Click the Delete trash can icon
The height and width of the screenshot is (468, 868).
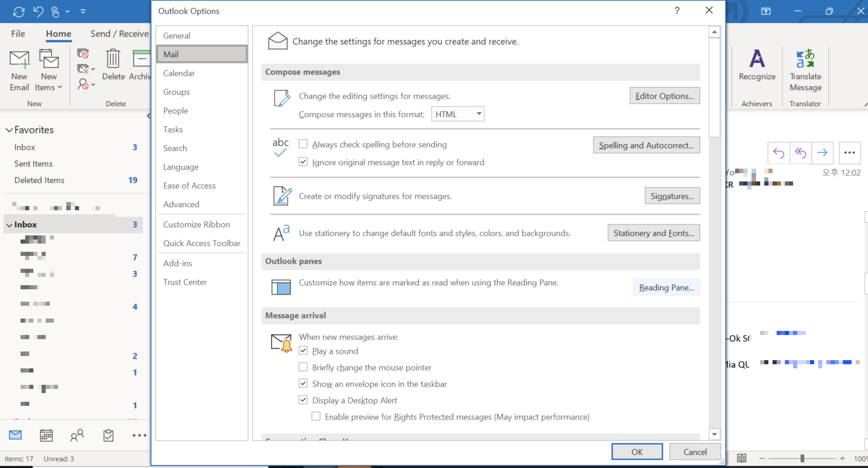point(113,59)
